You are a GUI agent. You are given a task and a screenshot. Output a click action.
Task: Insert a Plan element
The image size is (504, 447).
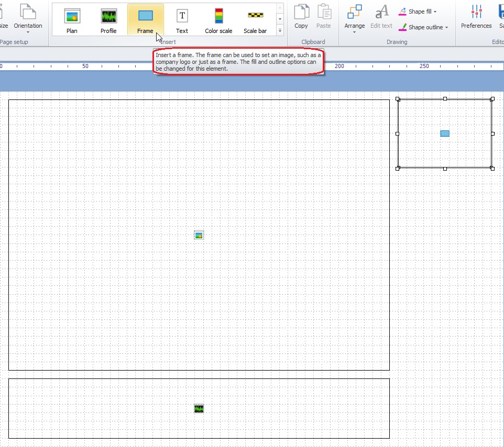pos(72,19)
